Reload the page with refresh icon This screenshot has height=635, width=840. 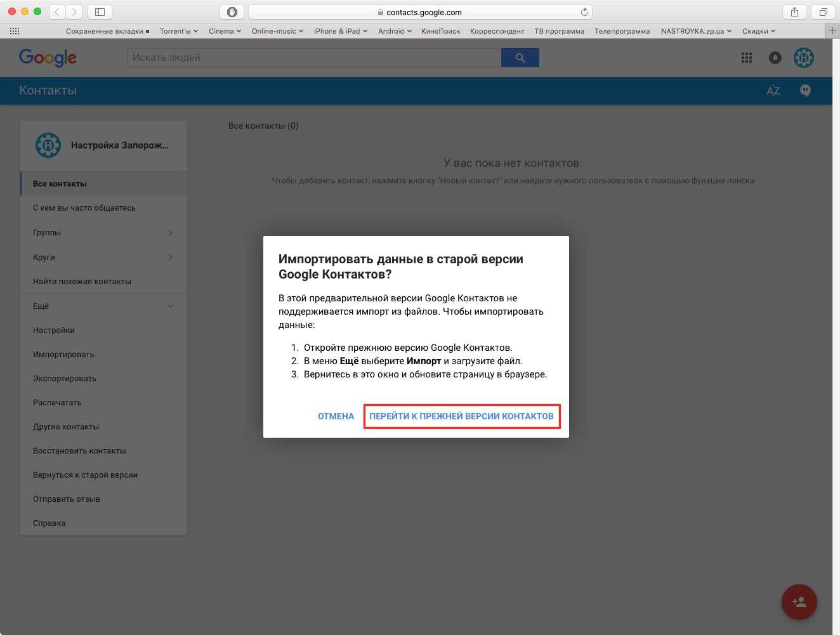coord(584,12)
